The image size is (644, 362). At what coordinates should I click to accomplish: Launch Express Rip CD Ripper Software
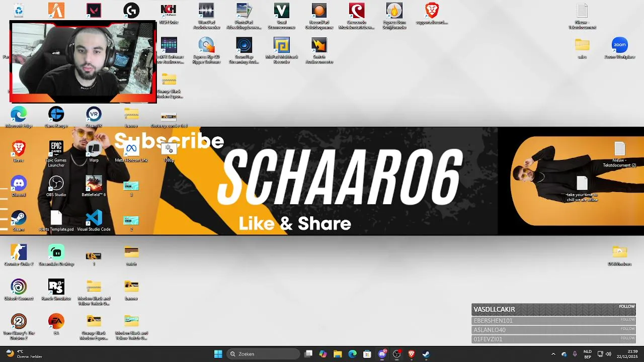[206, 51]
